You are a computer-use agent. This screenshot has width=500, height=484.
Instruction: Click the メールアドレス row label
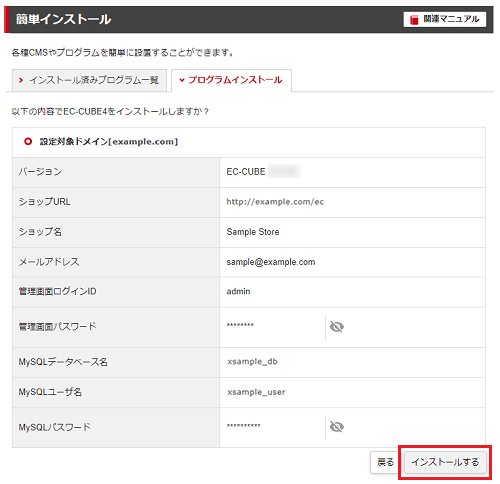[x=49, y=262]
